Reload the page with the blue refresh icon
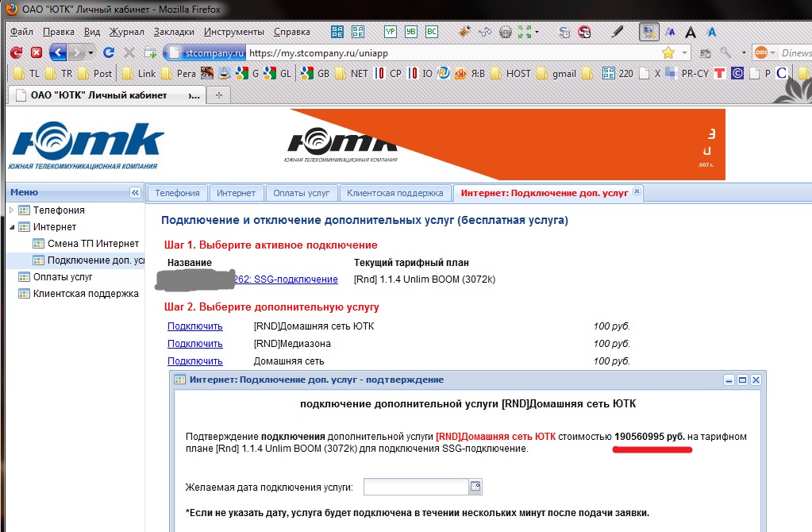 (109, 52)
